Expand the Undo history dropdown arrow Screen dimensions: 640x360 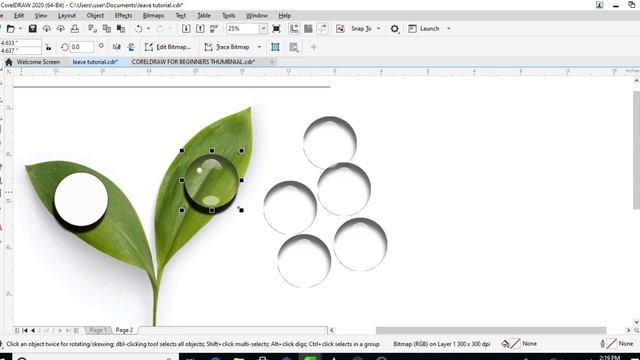[x=148, y=29]
